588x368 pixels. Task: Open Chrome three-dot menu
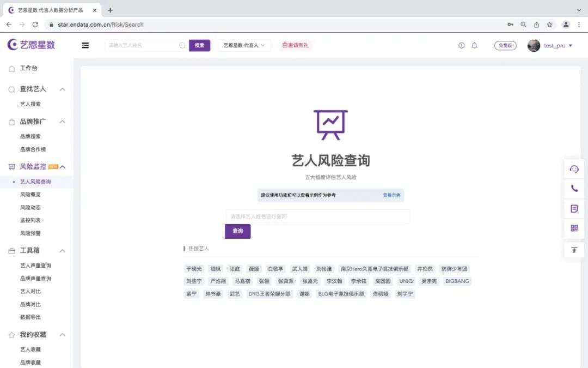point(579,25)
